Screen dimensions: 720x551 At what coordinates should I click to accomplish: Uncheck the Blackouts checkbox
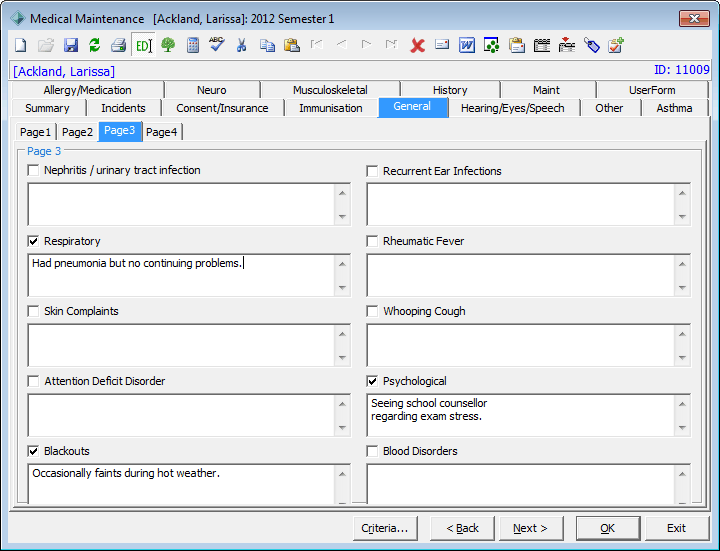[33, 451]
